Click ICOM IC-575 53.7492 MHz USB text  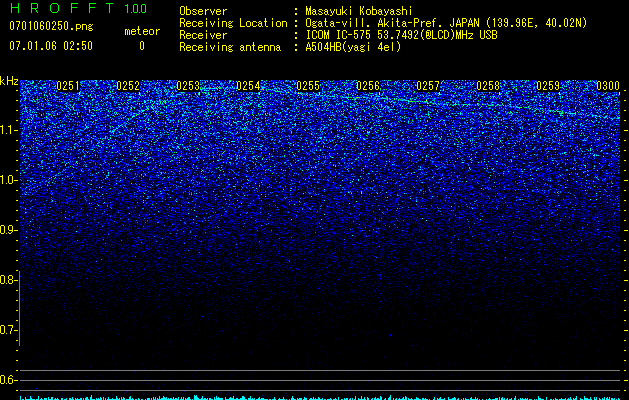click(x=401, y=35)
